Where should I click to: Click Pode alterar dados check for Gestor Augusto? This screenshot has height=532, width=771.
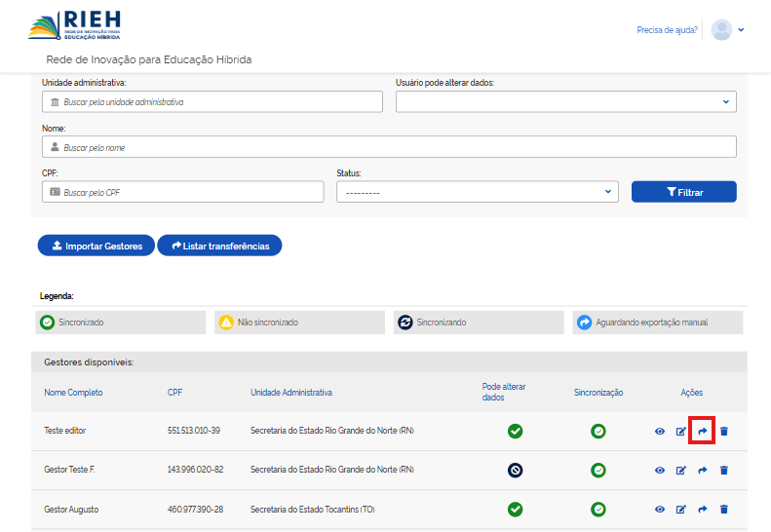click(515, 509)
